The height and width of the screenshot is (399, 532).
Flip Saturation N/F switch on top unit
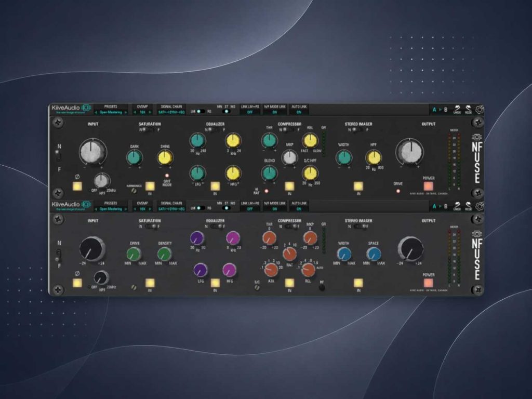(x=149, y=129)
